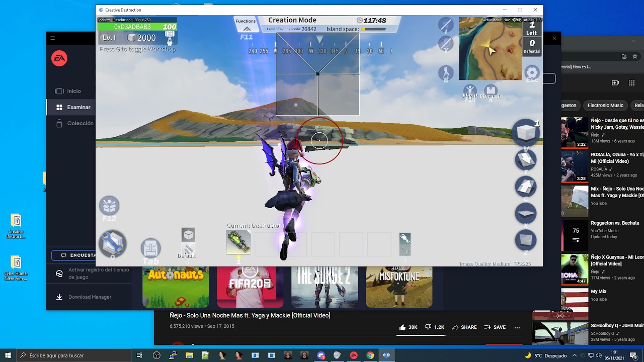Click the top slash action icon near minimap
644x362 pixels.
(446, 25)
